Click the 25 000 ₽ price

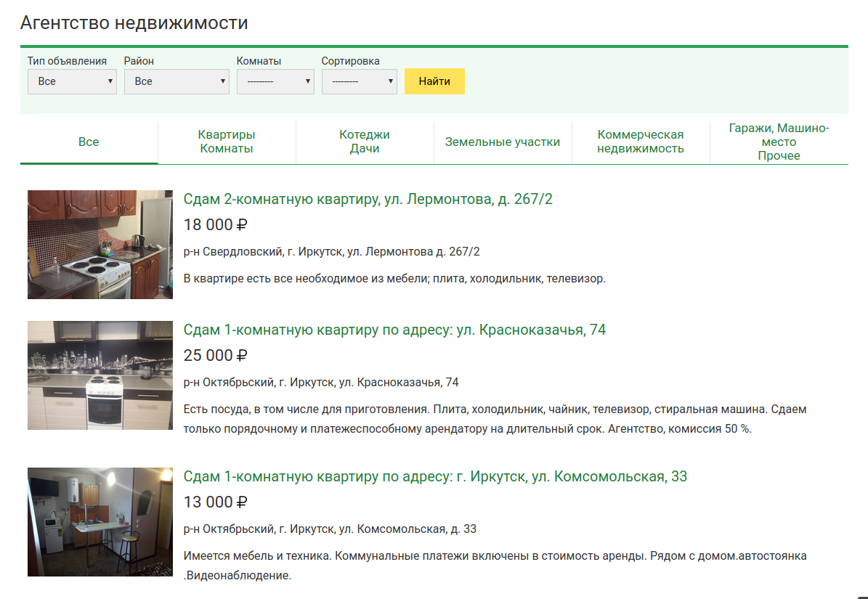click(216, 356)
